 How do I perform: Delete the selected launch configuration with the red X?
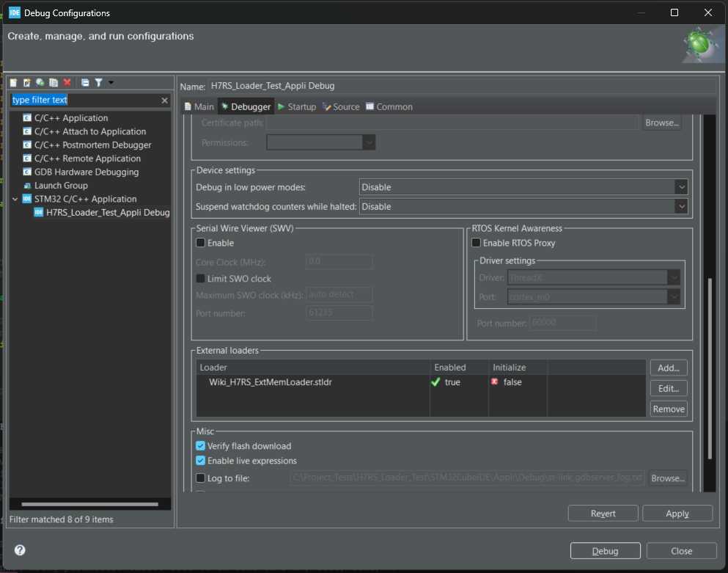pyautogui.click(x=67, y=82)
